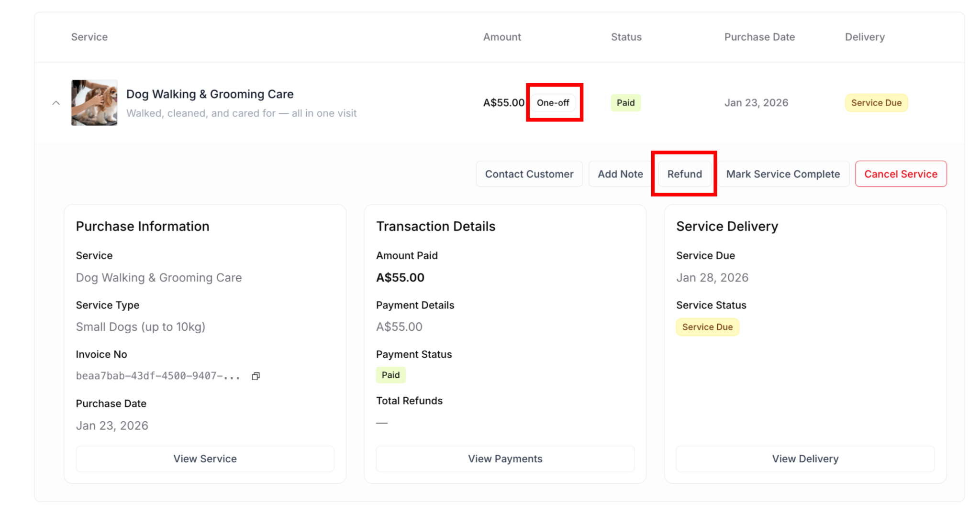Image resolution: width=980 pixels, height=524 pixels.
Task: Open View Service details
Action: [x=205, y=459]
